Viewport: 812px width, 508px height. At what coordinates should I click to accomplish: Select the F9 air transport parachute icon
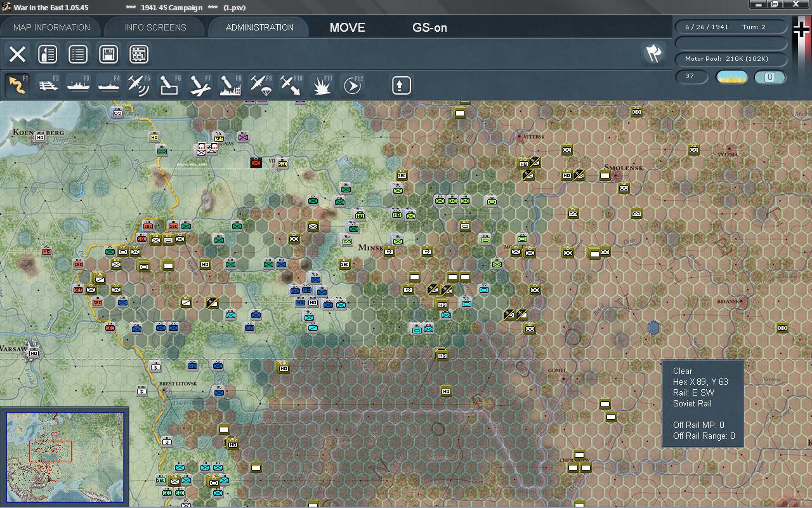click(x=261, y=85)
